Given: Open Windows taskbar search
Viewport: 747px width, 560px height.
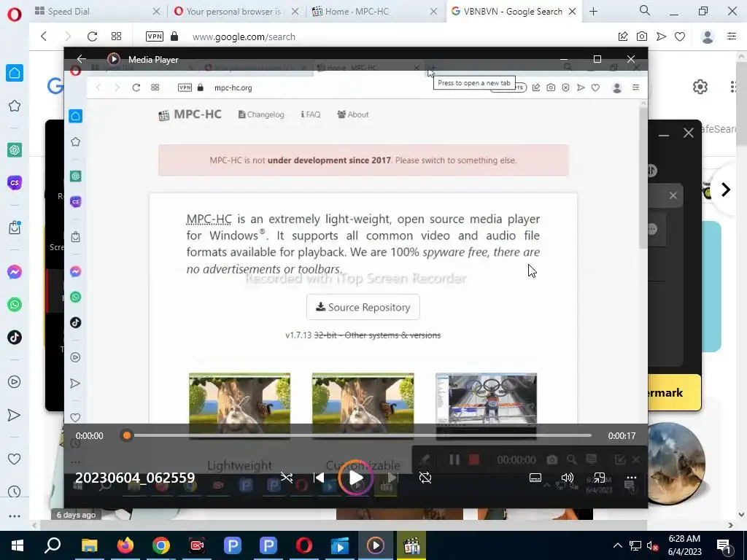Looking at the screenshot, I should (53, 545).
